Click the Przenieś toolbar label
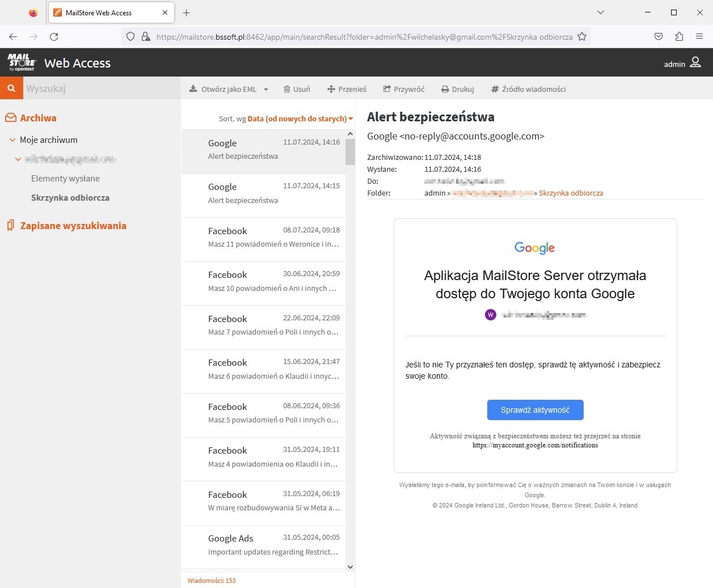 tap(352, 89)
